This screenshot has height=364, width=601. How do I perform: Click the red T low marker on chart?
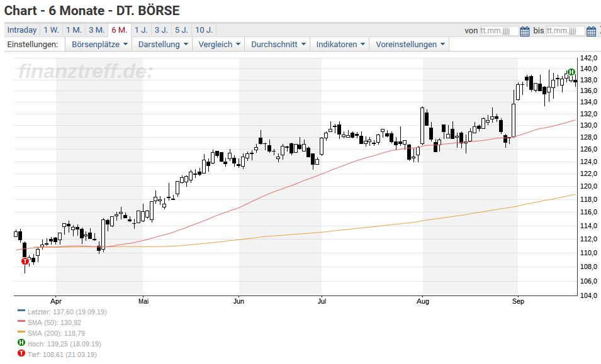(x=25, y=262)
